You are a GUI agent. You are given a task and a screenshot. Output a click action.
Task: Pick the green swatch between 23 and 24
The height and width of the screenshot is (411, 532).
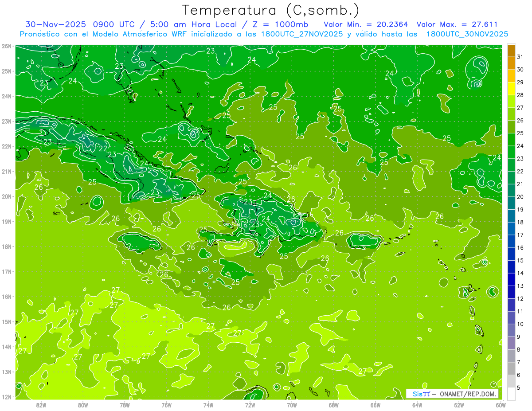point(511,153)
